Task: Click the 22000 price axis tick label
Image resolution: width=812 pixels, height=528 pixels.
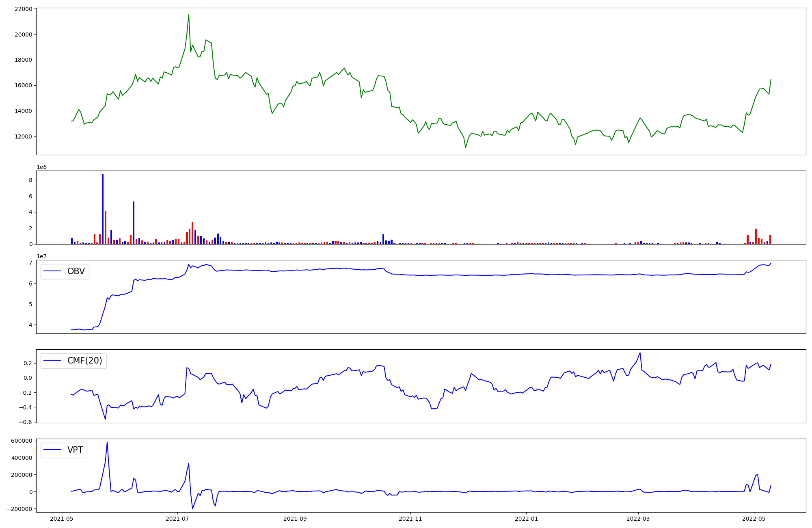Action: pos(23,9)
